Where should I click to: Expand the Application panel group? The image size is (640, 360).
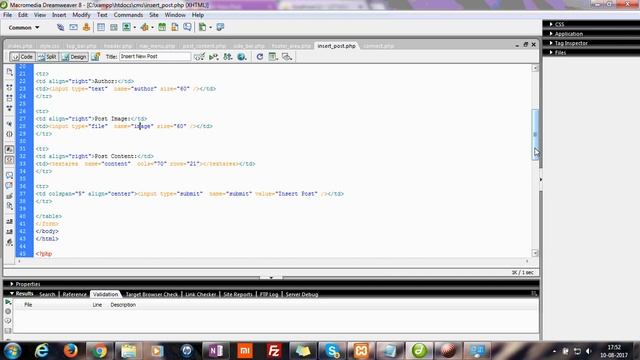coord(551,34)
